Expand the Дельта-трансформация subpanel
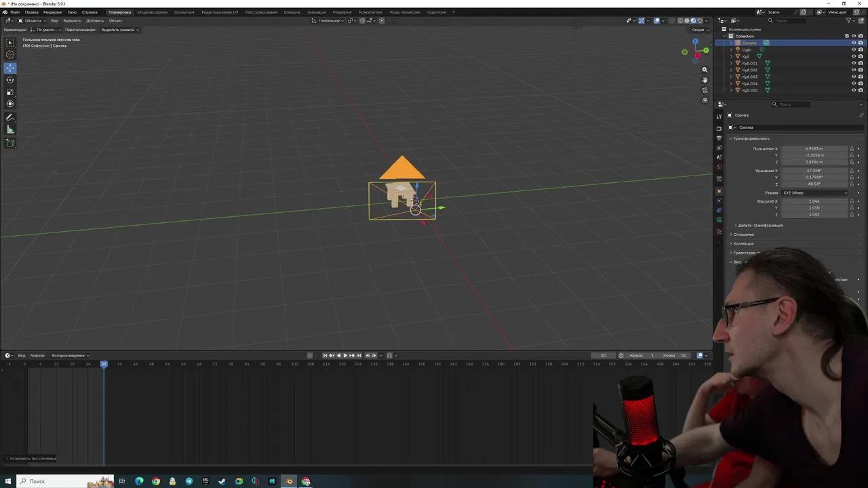Image resolution: width=868 pixels, height=488 pixels. tap(759, 225)
